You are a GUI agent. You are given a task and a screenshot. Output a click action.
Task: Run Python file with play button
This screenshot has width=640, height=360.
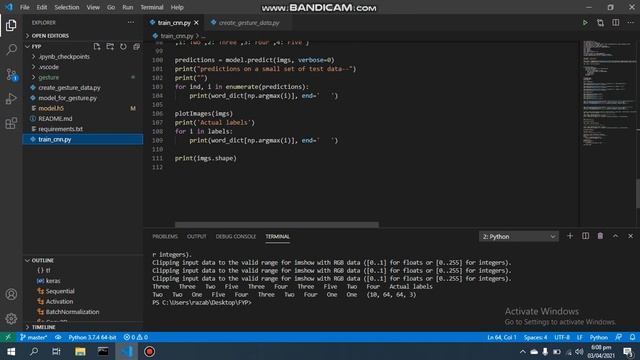[585, 23]
